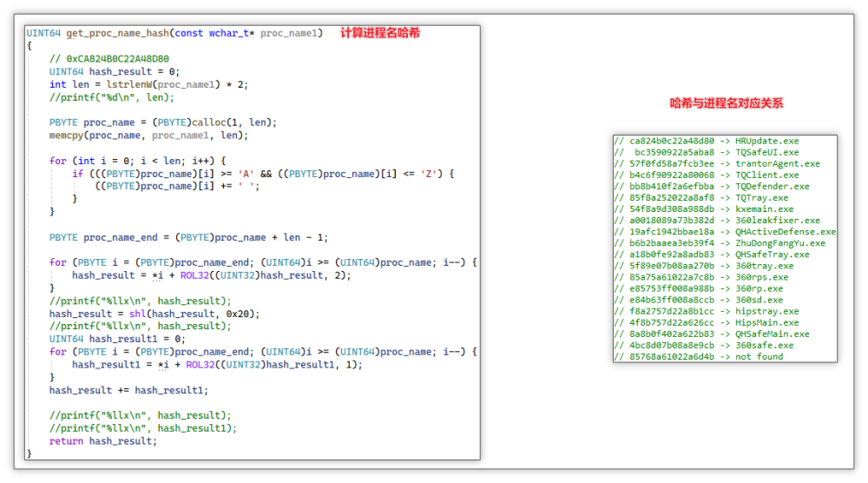Screen dimensions: 868x483
Task: Click the 'UINT64 hash_result1 = 0;' declaration
Action: click(117, 339)
